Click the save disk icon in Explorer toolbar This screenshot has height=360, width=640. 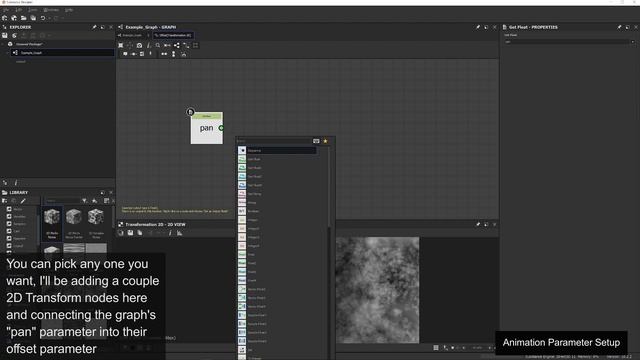point(5,36)
